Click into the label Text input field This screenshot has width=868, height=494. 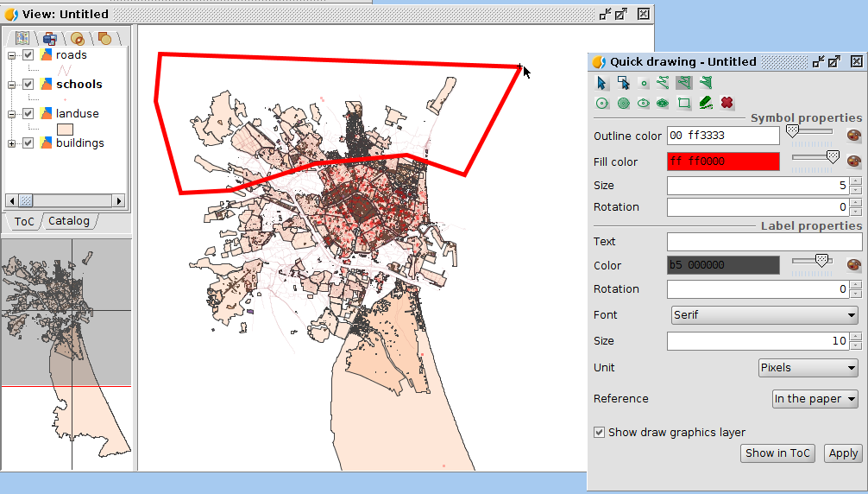(764, 242)
